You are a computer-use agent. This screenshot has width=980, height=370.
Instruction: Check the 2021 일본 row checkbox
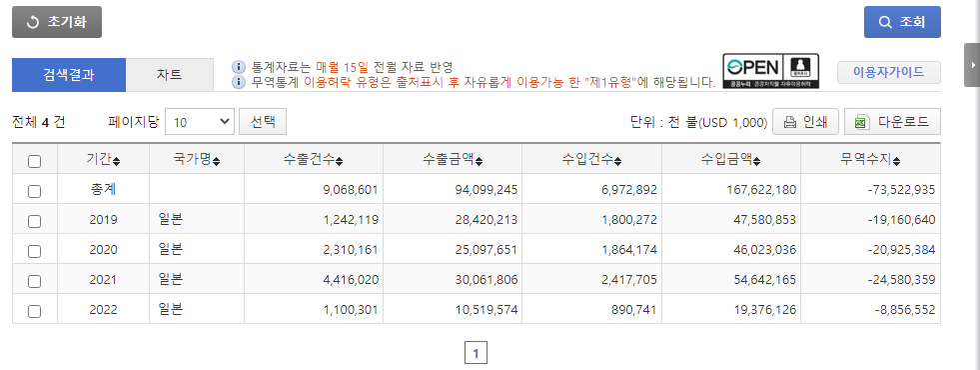click(34, 281)
